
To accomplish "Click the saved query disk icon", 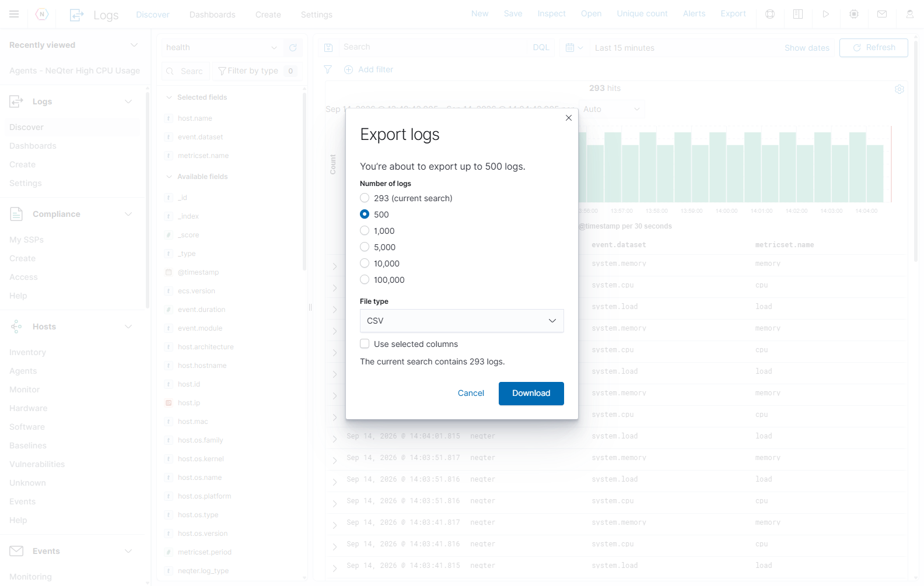I will 328,48.
